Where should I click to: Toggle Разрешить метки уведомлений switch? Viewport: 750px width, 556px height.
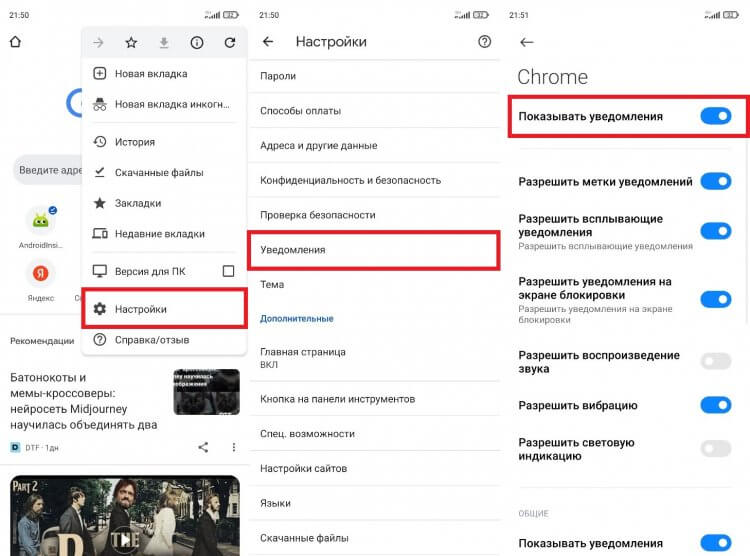click(716, 181)
